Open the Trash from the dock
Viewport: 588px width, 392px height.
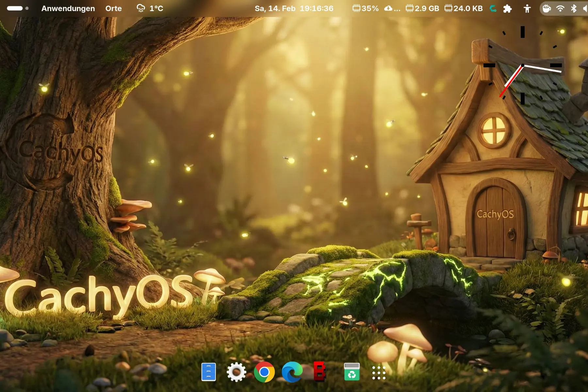point(352,372)
